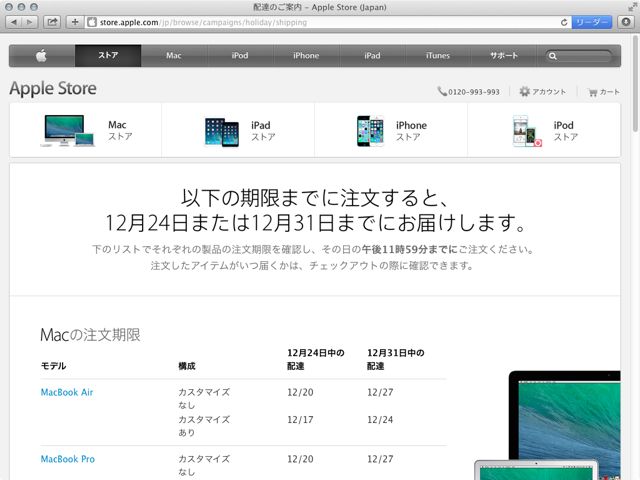Screen dimensions: 640x480
Task: Click the Mac computer image beside the table
Action: tap(548, 425)
